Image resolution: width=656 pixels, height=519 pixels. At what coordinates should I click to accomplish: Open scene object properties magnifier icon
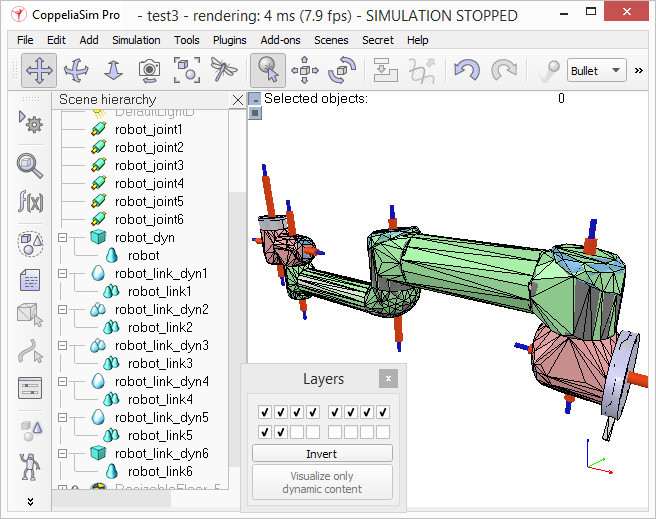coord(30,166)
